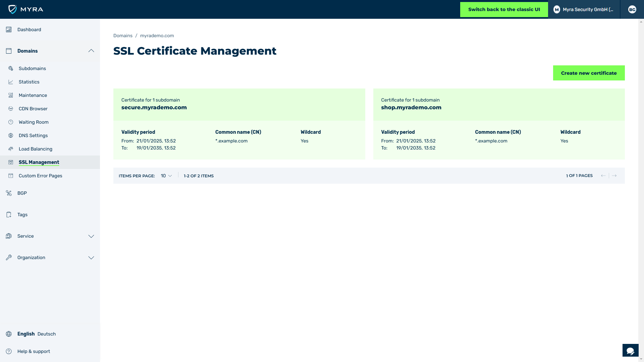Navigate to next page arrow
Screen dimensions: 644x362
tap(614, 175)
